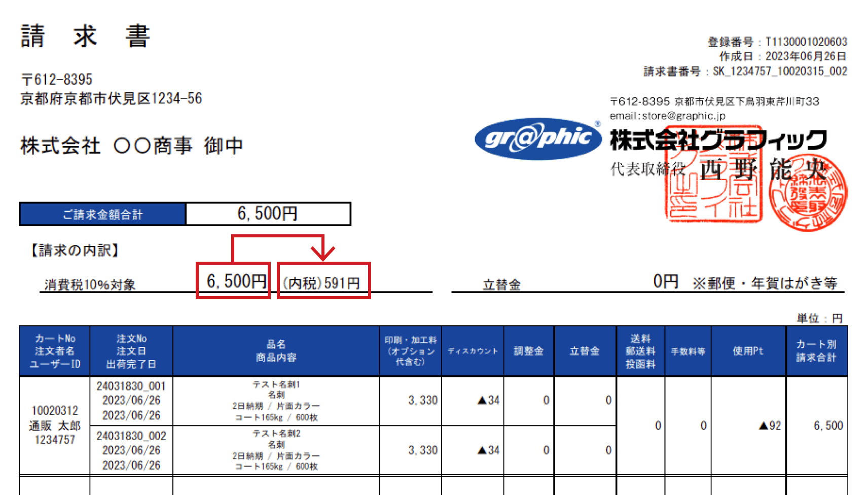Click the ▲92 used points value

coord(770,426)
